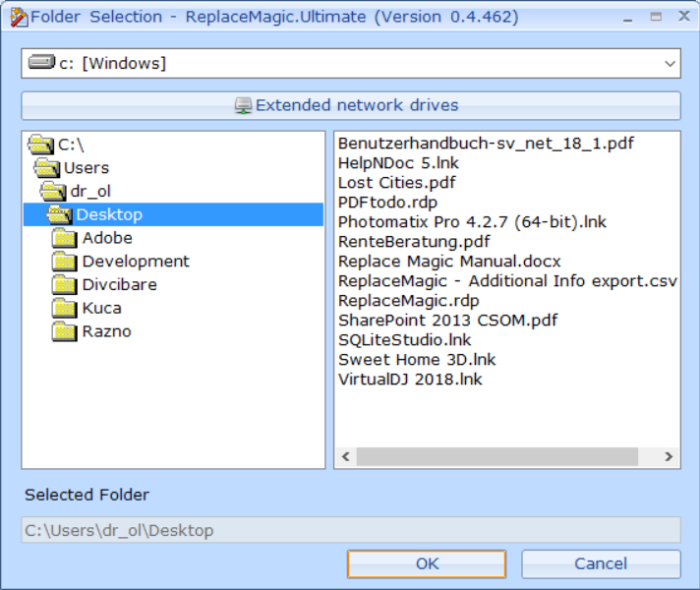Click the Kuca folder icon
700x590 pixels.
pos(65,309)
